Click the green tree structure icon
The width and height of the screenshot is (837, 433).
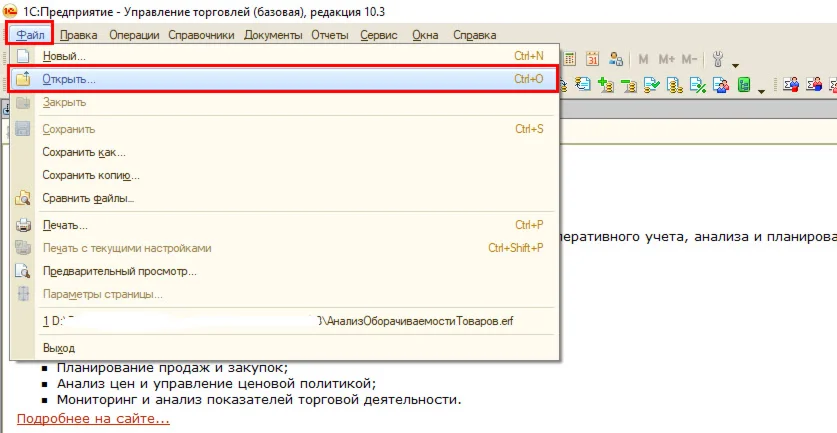click(744, 84)
